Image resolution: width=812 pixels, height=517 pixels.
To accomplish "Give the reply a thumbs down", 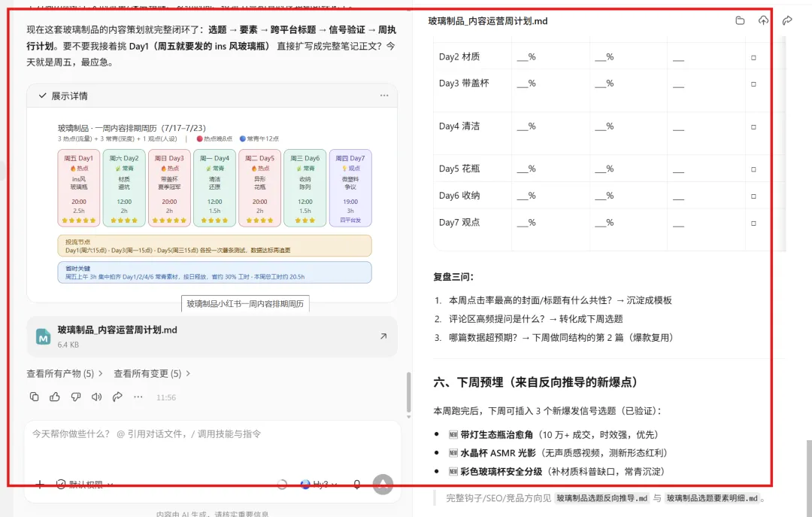I will click(x=76, y=397).
